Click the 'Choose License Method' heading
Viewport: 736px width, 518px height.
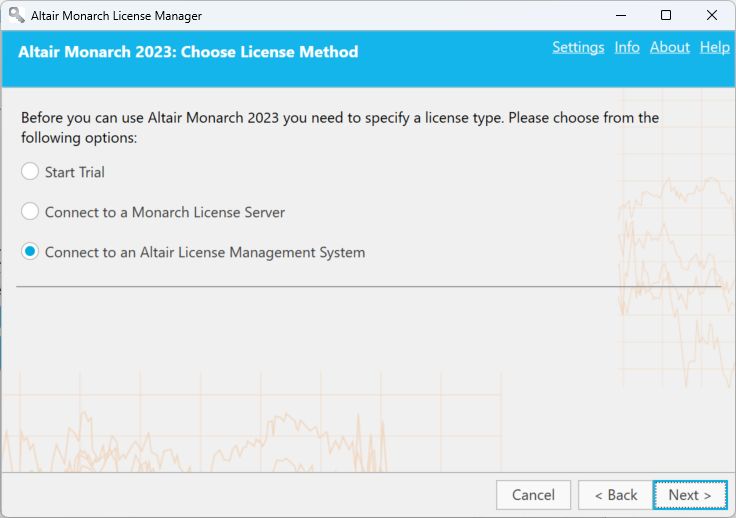coord(269,52)
